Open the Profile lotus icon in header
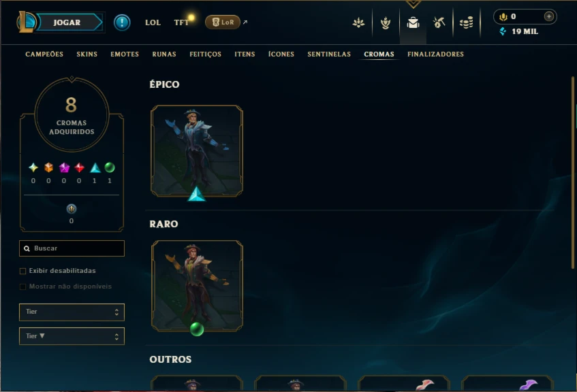Image resolution: width=577 pixels, height=392 pixels. click(358, 23)
